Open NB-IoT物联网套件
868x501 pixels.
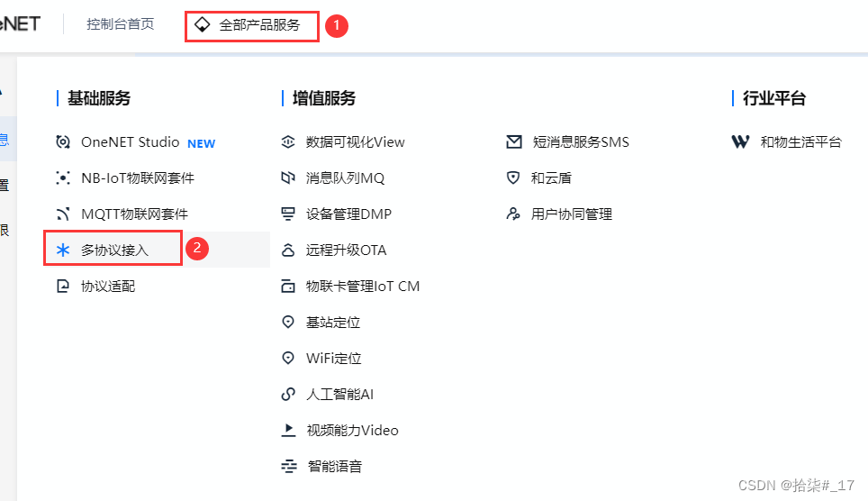(138, 178)
